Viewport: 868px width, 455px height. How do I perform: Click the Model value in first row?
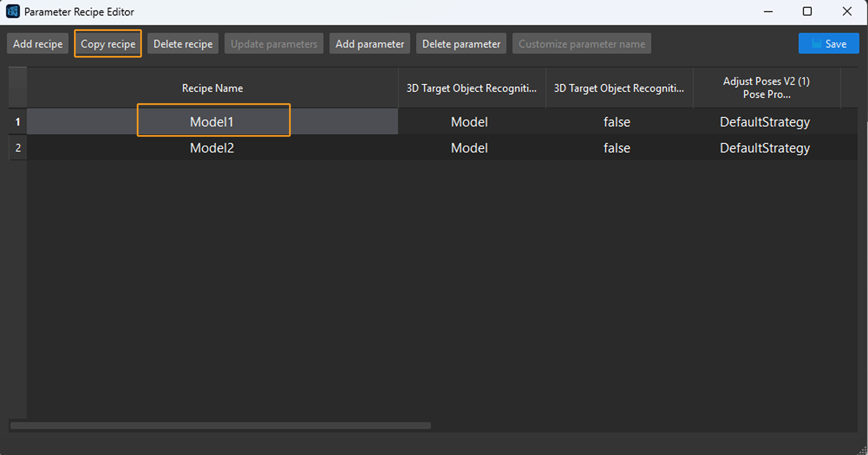(469, 122)
